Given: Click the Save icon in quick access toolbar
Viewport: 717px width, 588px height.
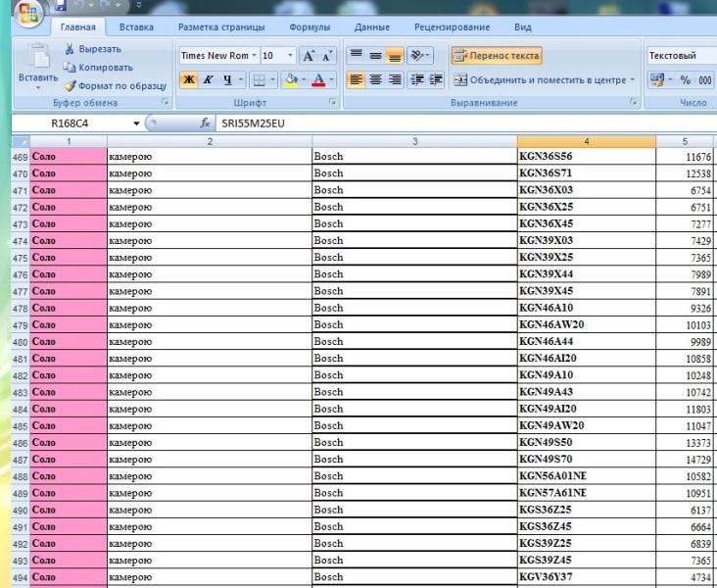Looking at the screenshot, I should [x=60, y=5].
